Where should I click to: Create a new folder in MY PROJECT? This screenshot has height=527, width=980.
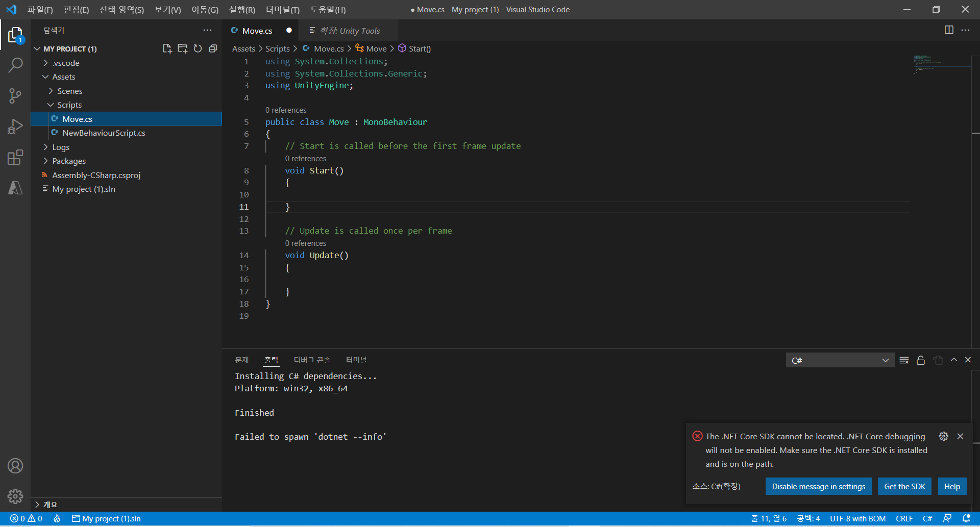pyautogui.click(x=182, y=48)
